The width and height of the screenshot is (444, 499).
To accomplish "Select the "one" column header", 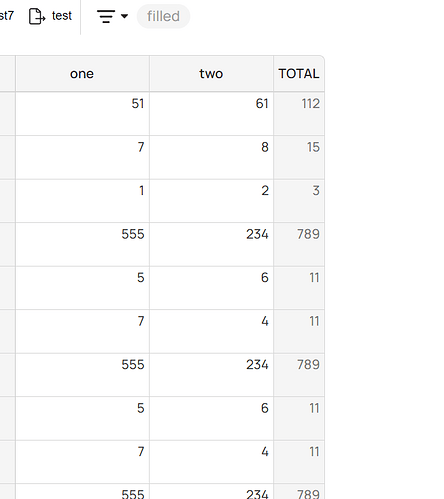I will pyautogui.click(x=82, y=74).
